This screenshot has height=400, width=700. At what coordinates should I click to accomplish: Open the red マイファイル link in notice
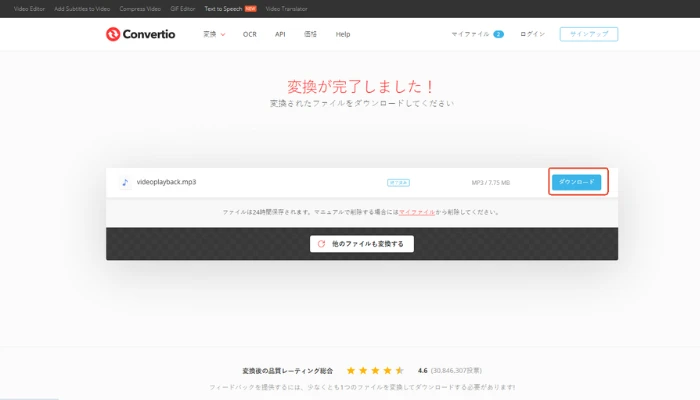[x=417, y=212]
